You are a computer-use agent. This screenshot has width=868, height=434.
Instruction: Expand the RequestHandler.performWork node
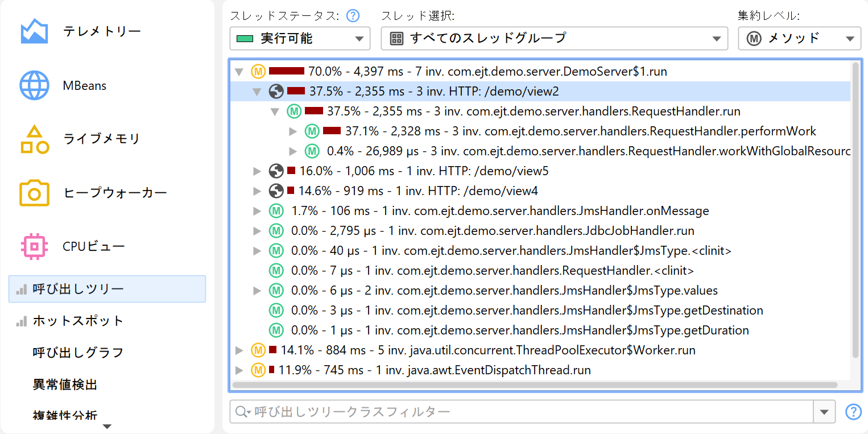tap(294, 131)
